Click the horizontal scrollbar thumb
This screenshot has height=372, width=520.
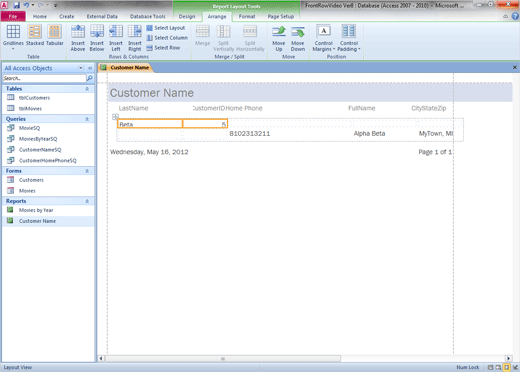[223, 359]
